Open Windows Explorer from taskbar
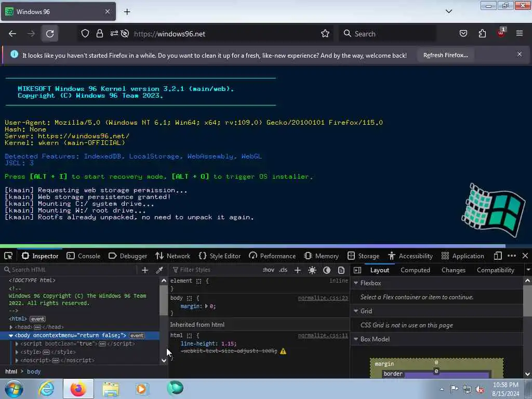The height and width of the screenshot is (399, 532). click(x=111, y=389)
